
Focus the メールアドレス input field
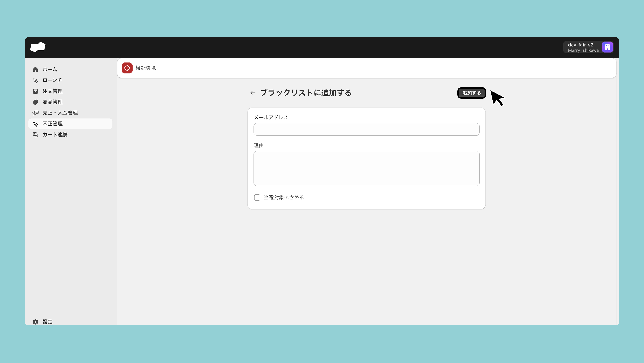click(x=367, y=129)
